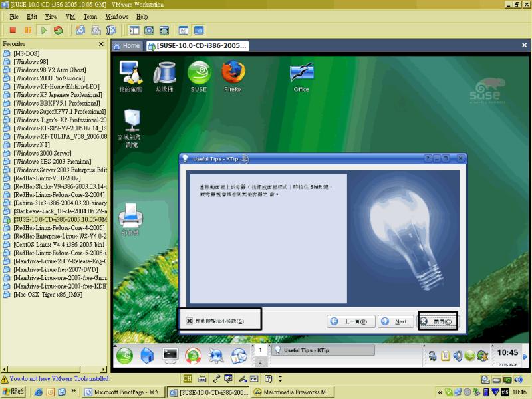Click the VMware Tools not installed message
532x399 pixels.
(59, 378)
